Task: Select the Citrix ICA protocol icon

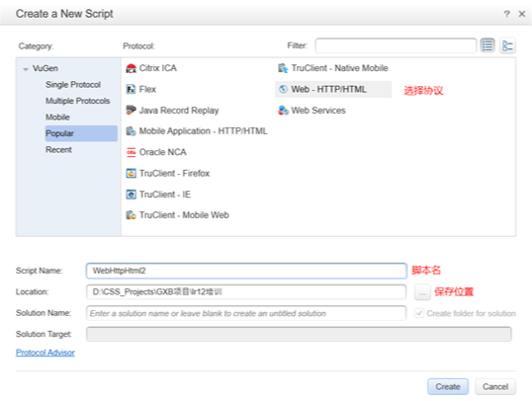Action: [x=131, y=68]
